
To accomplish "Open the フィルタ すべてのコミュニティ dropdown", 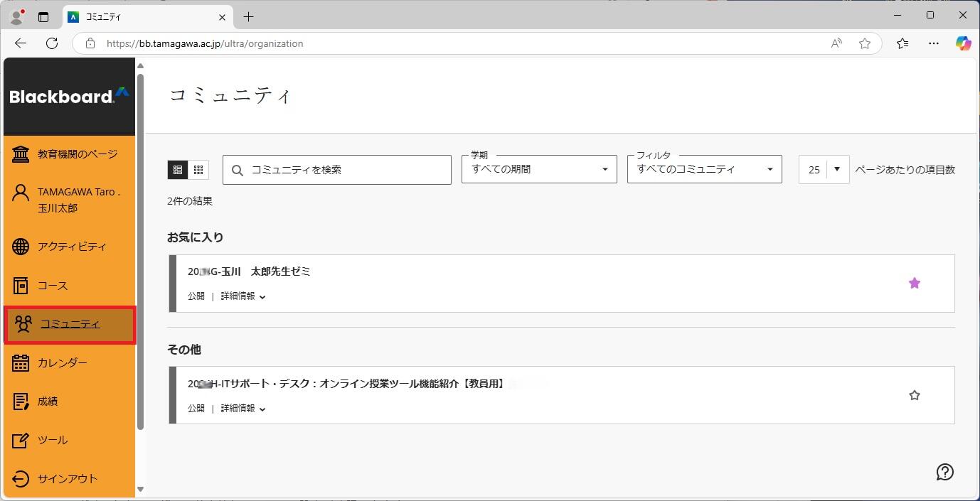I will pyautogui.click(x=705, y=169).
